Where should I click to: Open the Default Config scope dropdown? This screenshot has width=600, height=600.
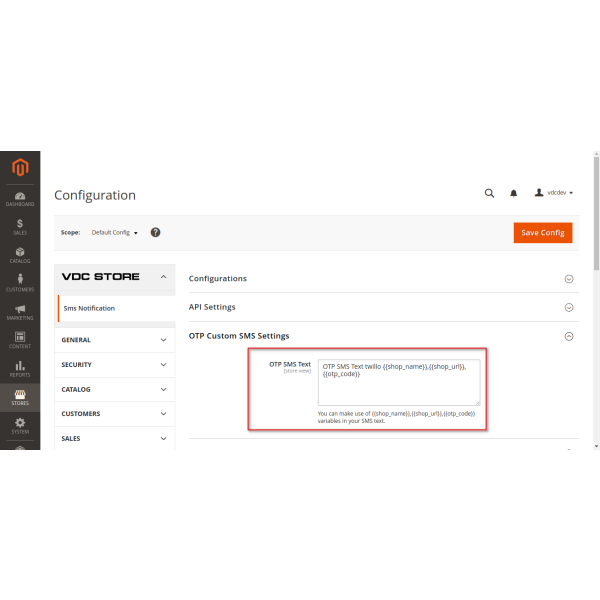[x=114, y=232]
